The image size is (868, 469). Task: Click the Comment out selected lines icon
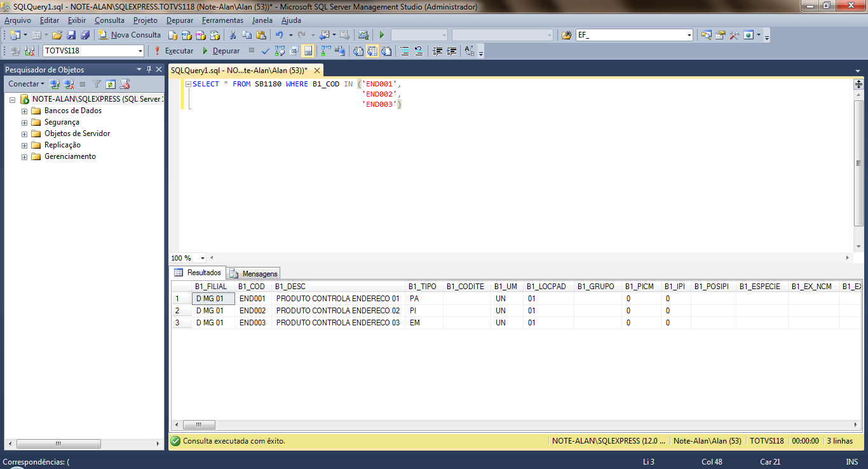[x=405, y=51]
